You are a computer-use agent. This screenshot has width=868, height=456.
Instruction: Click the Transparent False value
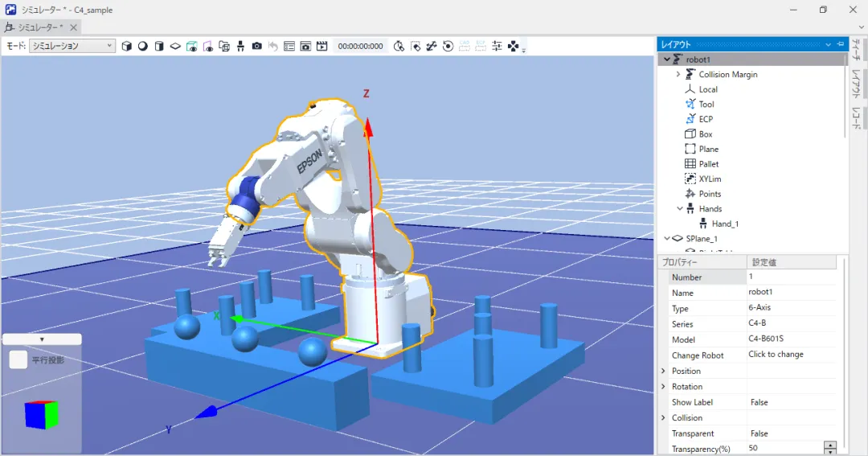pos(758,433)
